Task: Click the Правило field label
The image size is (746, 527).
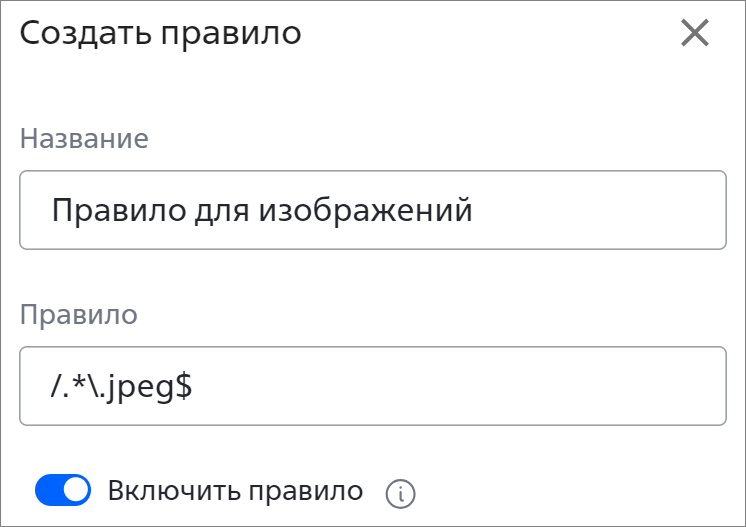Action: [x=79, y=314]
